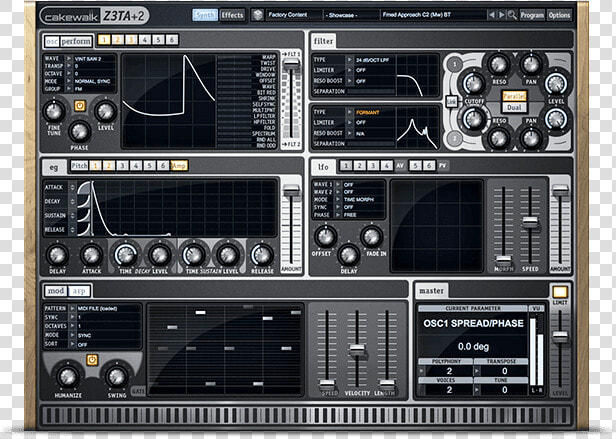Select the Amp envelope tab
The width and height of the screenshot is (616, 439).
pyautogui.click(x=179, y=165)
